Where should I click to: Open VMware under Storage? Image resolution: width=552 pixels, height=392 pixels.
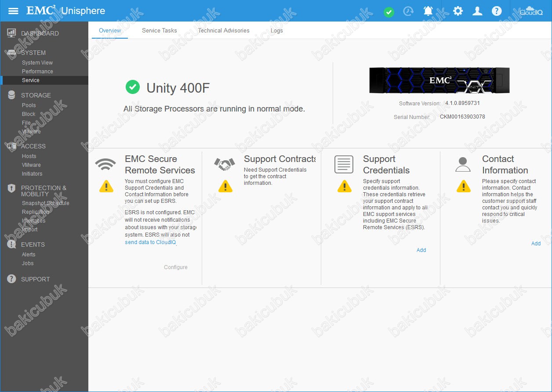tap(31, 132)
